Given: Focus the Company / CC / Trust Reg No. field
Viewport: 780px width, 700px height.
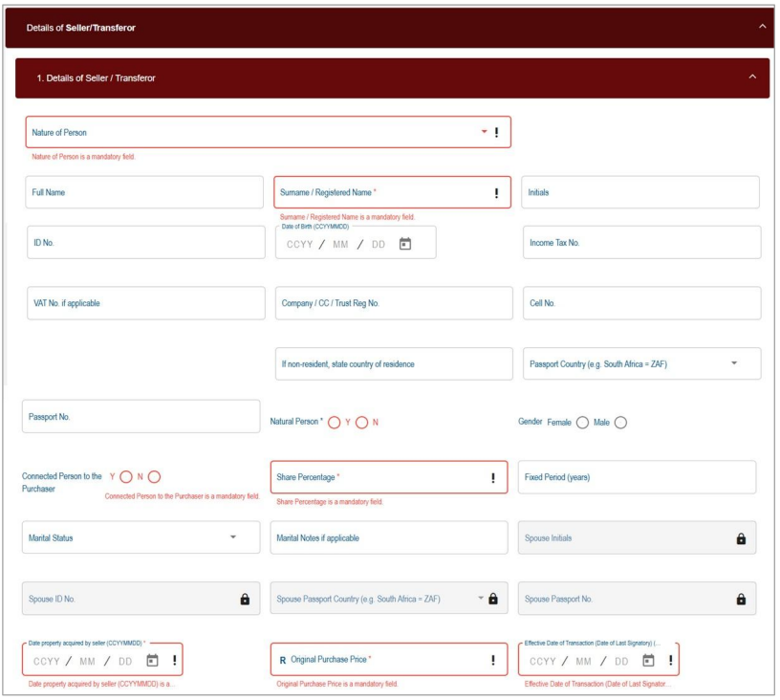Looking at the screenshot, I should (x=393, y=303).
